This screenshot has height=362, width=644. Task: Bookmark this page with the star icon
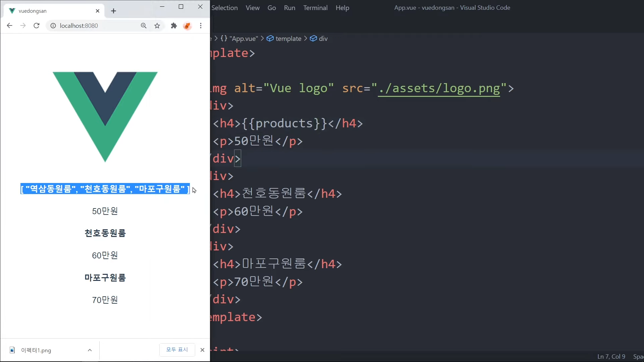pyautogui.click(x=157, y=26)
